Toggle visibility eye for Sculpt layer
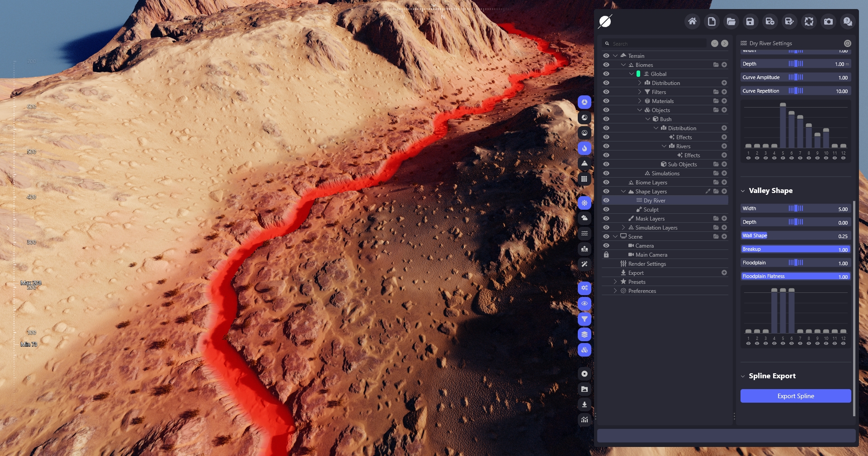Screen dimensions: 868x456 (606, 209)
